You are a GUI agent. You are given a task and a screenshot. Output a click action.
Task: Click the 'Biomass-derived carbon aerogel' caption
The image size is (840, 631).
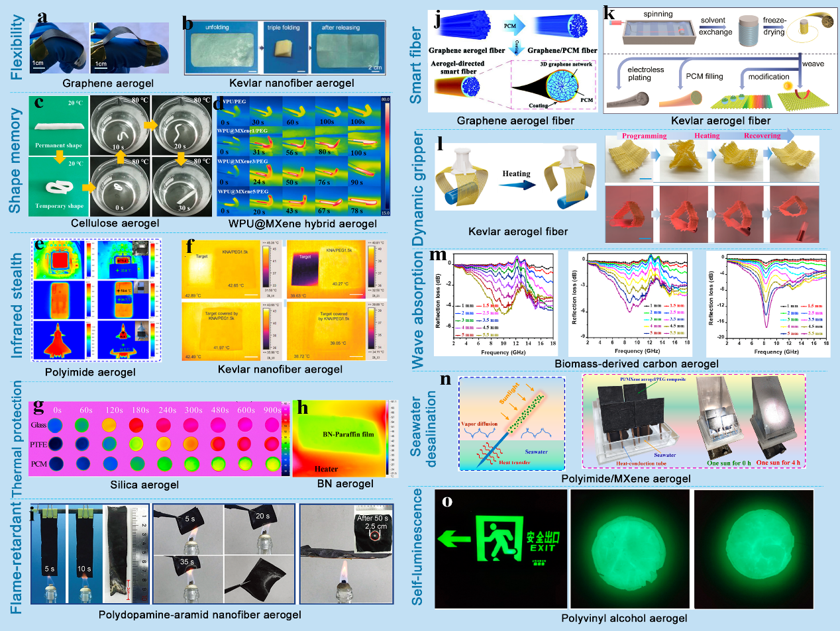(x=636, y=364)
